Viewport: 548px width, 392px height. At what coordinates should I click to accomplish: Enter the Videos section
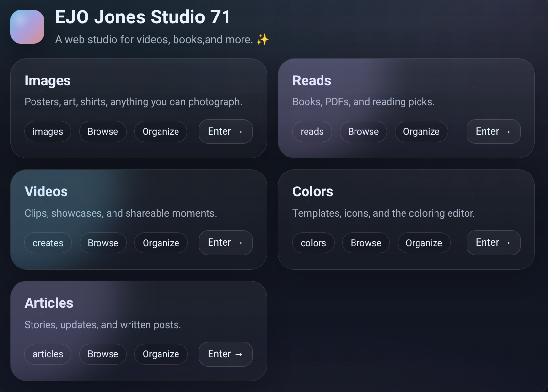pyautogui.click(x=226, y=243)
